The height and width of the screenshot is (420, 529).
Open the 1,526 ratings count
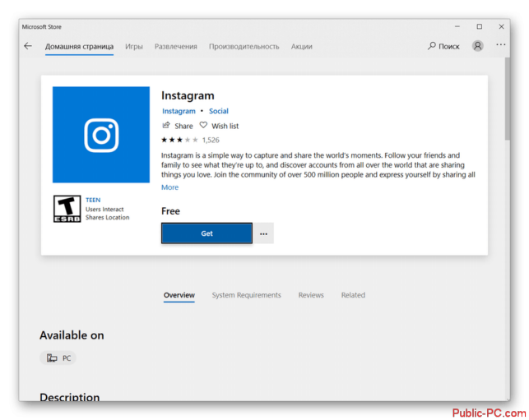pyautogui.click(x=211, y=141)
